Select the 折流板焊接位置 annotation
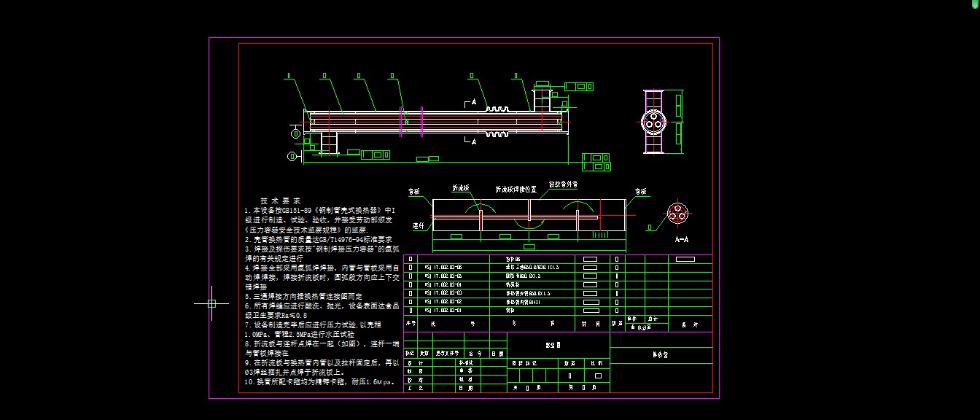980x420 pixels. coord(516,188)
